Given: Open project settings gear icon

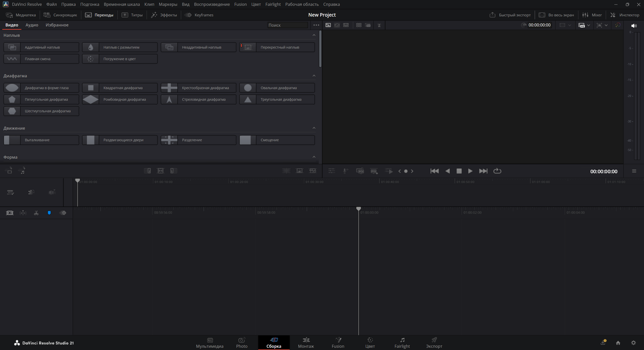Looking at the screenshot, I should coord(633,342).
